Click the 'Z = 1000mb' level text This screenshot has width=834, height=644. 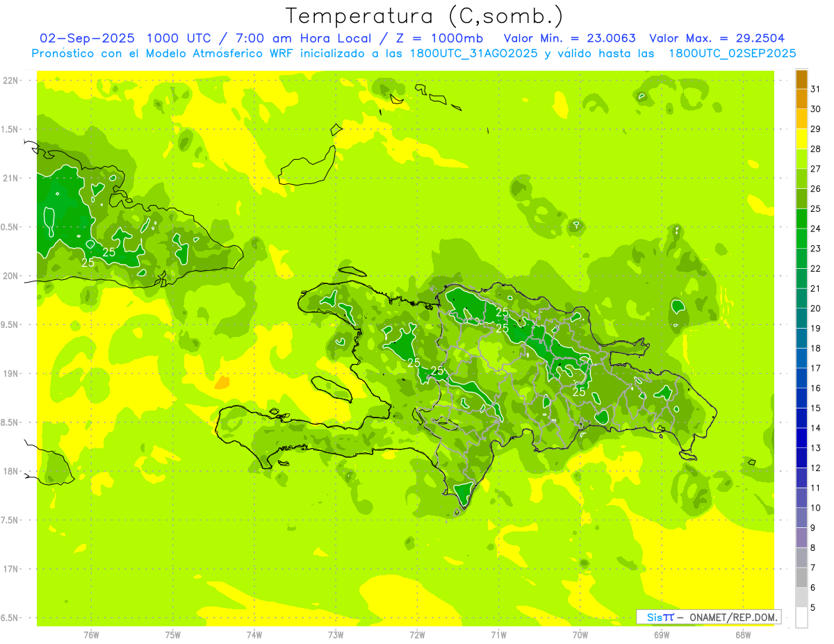440,38
